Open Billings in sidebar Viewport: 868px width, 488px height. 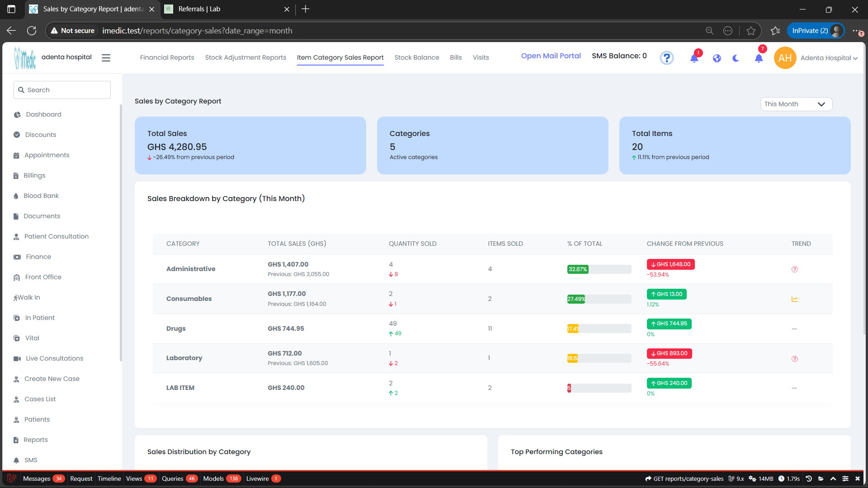(x=34, y=176)
